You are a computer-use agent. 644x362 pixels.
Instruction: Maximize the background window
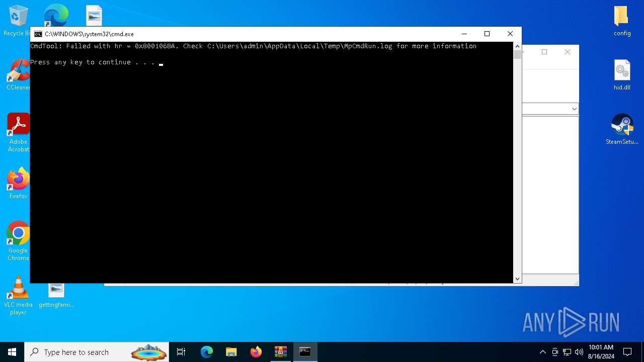click(x=544, y=52)
